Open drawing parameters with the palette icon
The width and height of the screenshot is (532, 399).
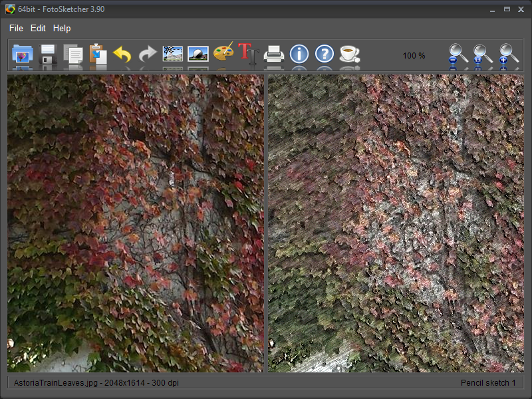[x=223, y=53]
